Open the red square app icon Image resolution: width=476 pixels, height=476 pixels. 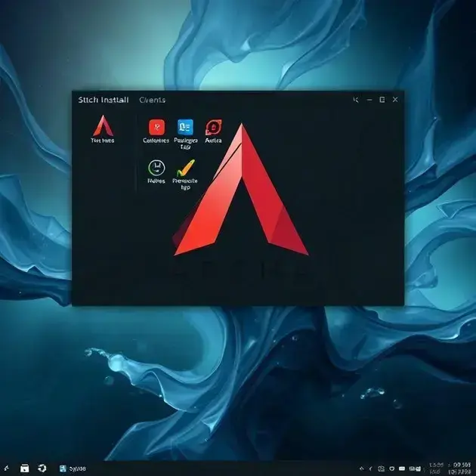click(x=156, y=127)
